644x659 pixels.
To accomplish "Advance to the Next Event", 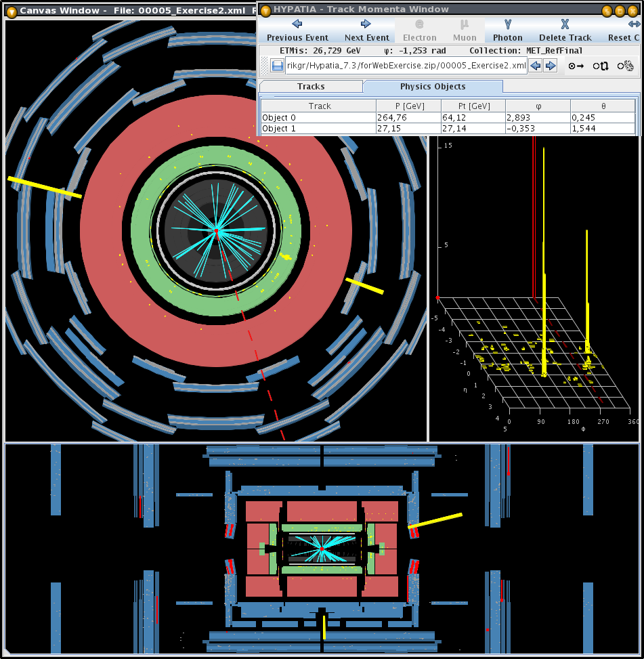I will (366, 30).
